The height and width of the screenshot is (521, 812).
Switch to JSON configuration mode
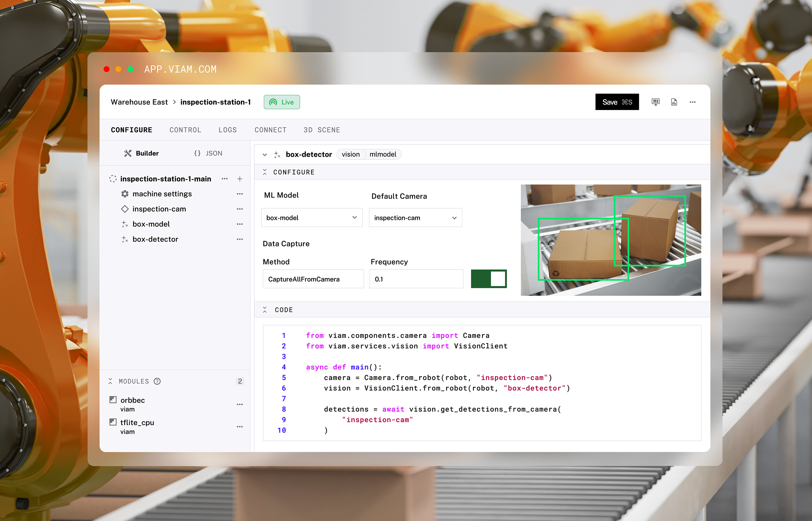(x=208, y=153)
